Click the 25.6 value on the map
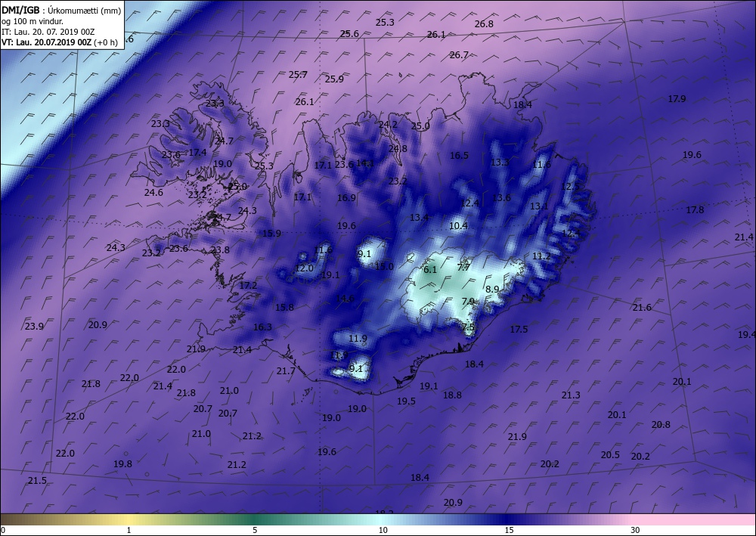756x536 pixels. pos(349,33)
